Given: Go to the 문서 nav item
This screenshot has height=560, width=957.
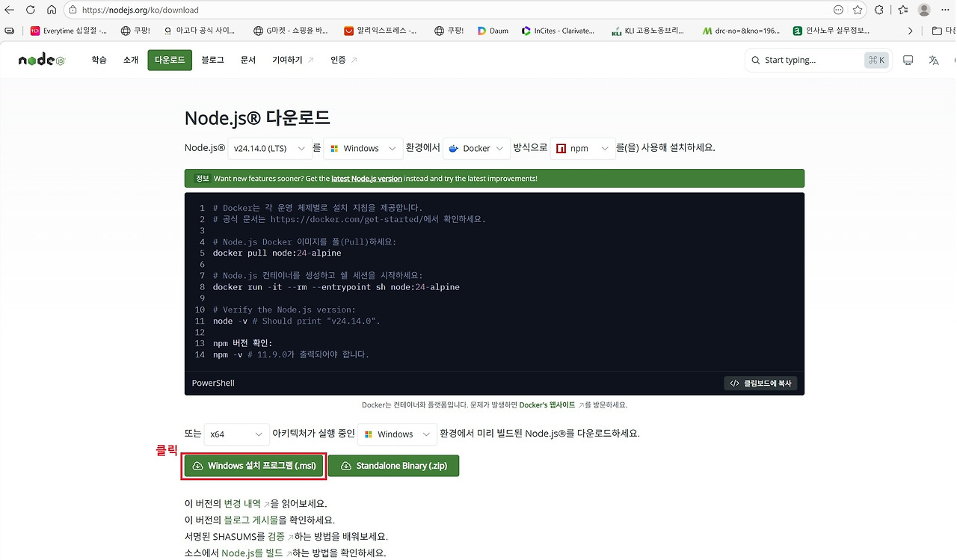Looking at the screenshot, I should (x=248, y=60).
